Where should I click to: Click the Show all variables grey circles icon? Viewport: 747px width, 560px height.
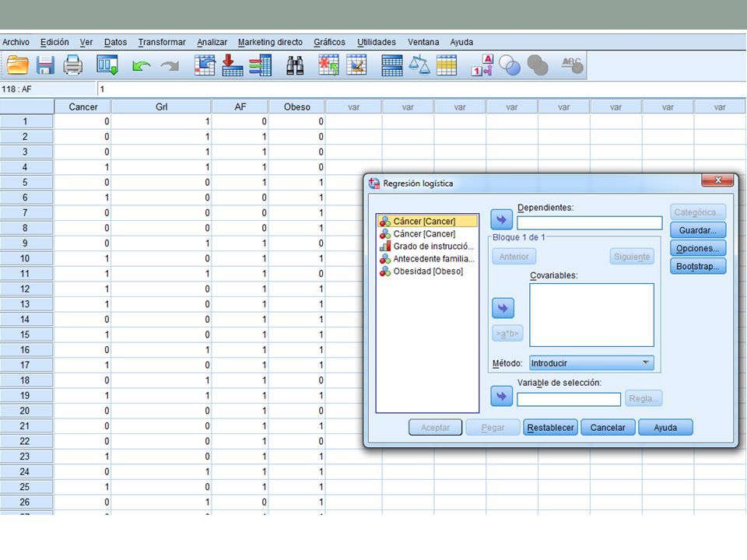[538, 65]
